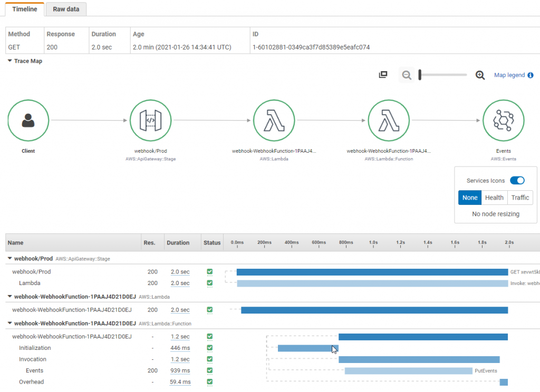Select the Traffic node display option
The width and height of the screenshot is (540, 392).
520,197
